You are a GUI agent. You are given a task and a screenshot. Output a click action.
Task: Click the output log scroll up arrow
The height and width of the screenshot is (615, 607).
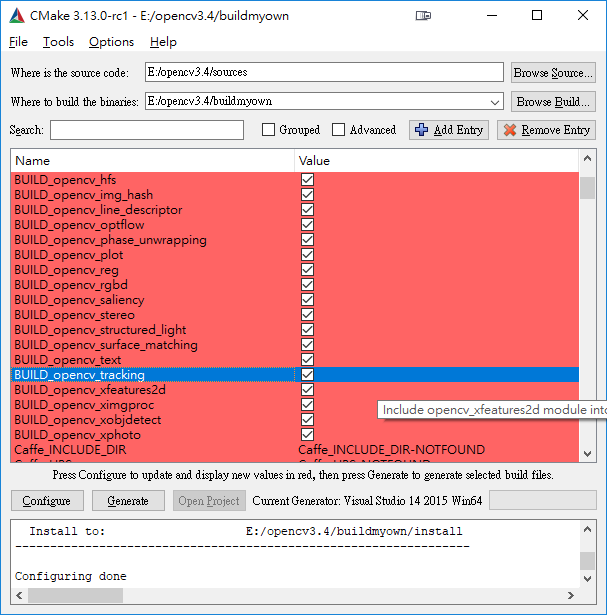(x=587, y=529)
